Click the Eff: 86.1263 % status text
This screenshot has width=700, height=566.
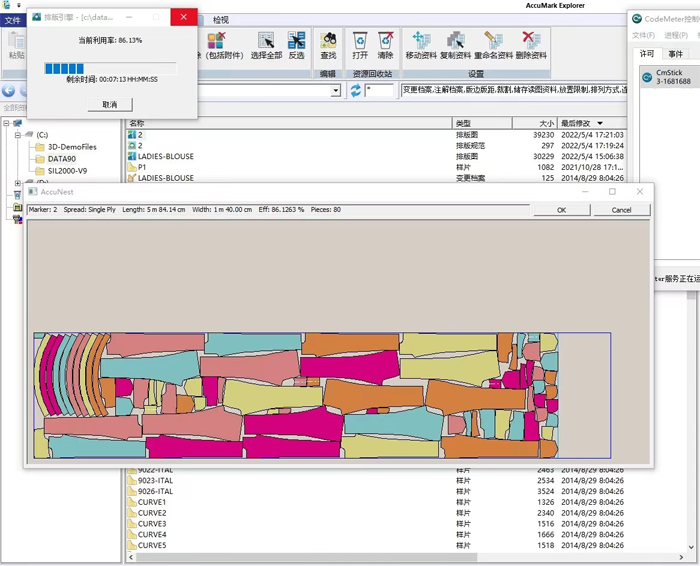281,209
